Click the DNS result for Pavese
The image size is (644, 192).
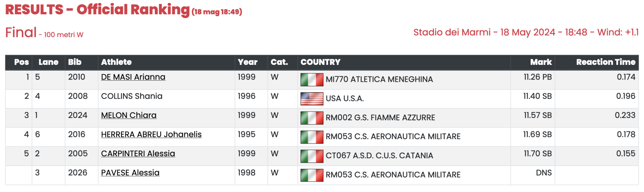click(x=544, y=173)
